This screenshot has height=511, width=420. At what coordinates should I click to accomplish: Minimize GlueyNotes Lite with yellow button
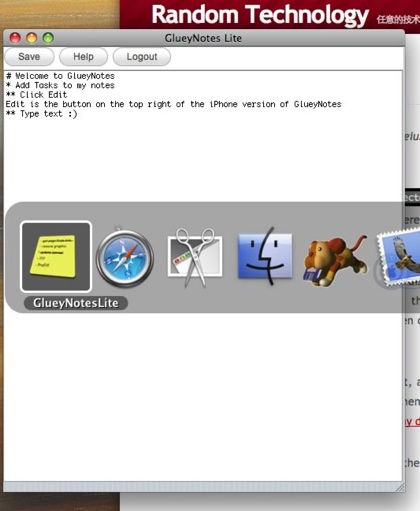click(32, 38)
